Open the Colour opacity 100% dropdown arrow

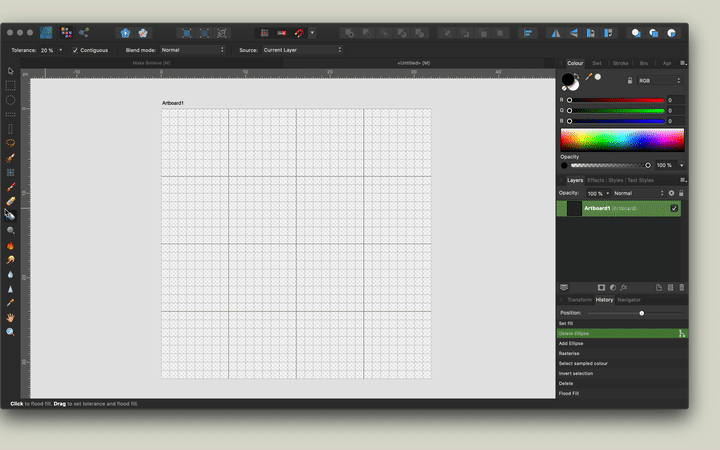(681, 165)
